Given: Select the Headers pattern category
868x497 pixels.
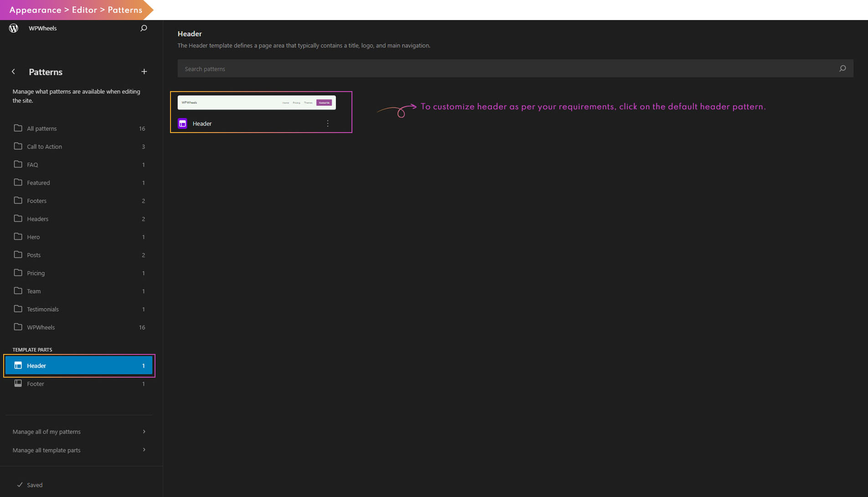Looking at the screenshot, I should coord(37,219).
